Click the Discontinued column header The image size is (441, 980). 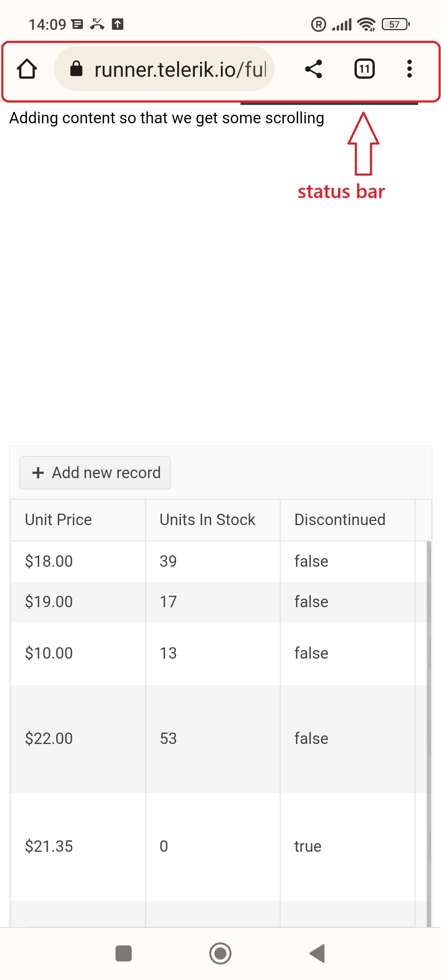(x=340, y=520)
